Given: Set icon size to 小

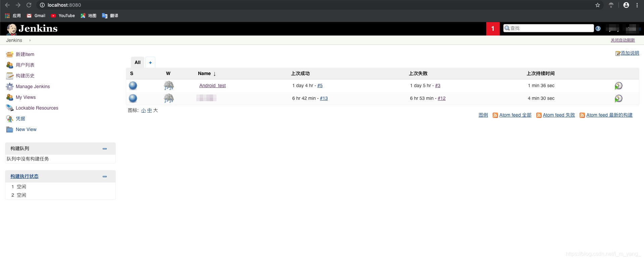Looking at the screenshot, I should [x=143, y=111].
